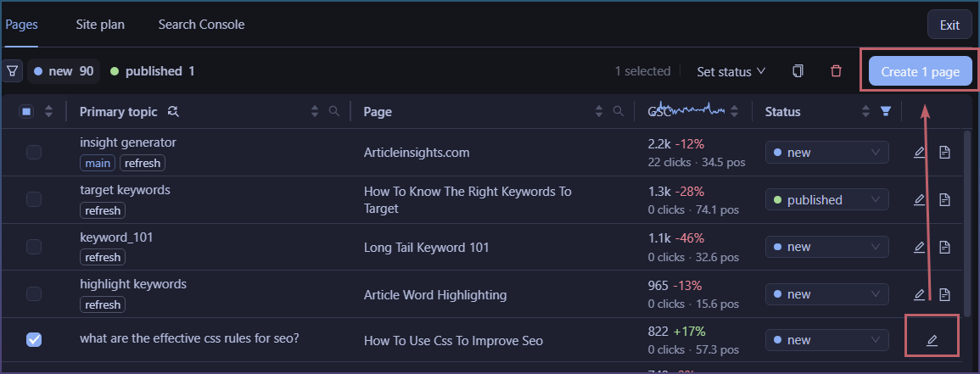Search in Primary topic column
The height and width of the screenshot is (374, 980).
point(334,111)
